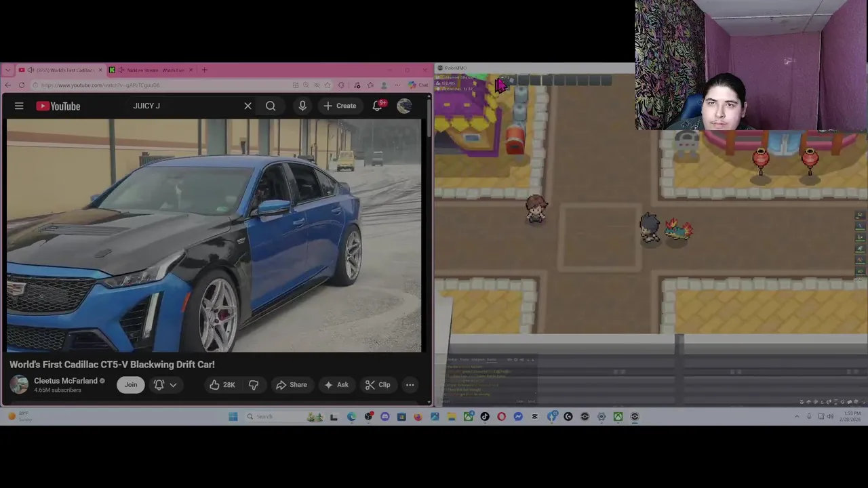Like the video with 28K likes
This screenshot has height=488, width=868.
tap(222, 384)
